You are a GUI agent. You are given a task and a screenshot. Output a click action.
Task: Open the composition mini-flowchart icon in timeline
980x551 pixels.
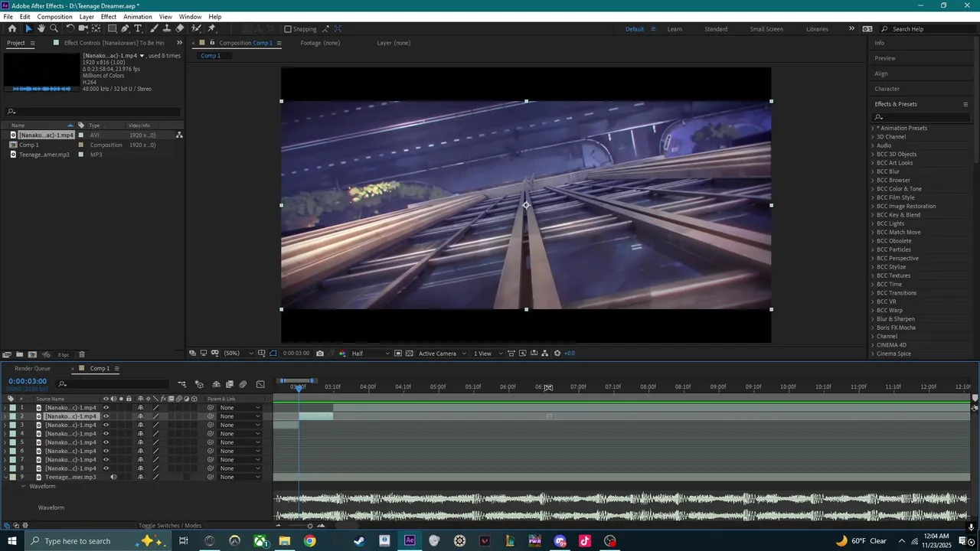coord(181,384)
